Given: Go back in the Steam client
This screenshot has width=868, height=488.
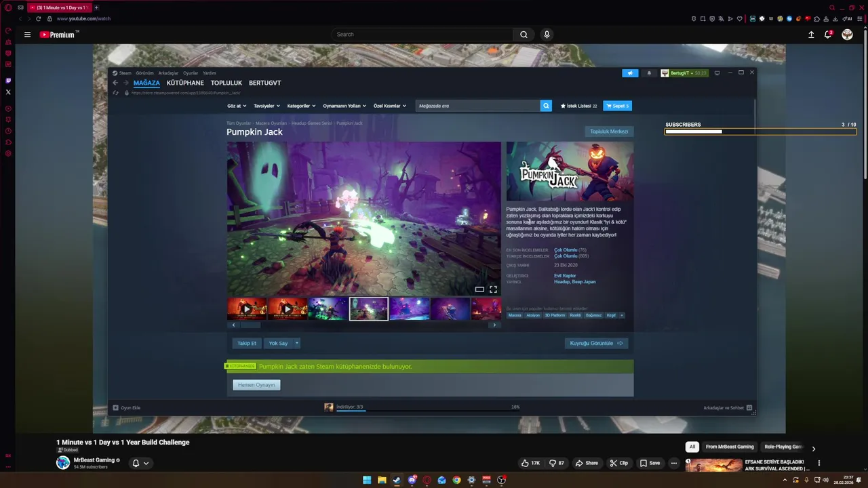Looking at the screenshot, I should tap(115, 83).
